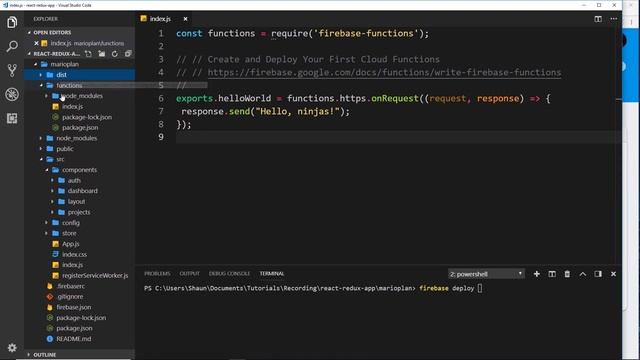Kill the terminal with trash icon
Screen dimensions: 640x360
pos(567,274)
